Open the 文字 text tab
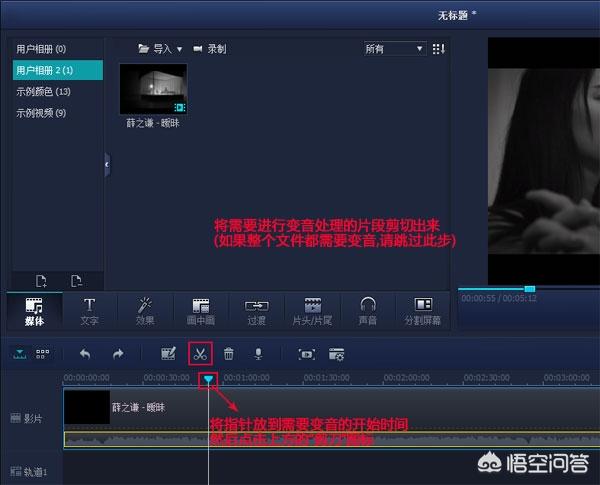Image resolution: width=600 pixels, height=485 pixels. (89, 311)
